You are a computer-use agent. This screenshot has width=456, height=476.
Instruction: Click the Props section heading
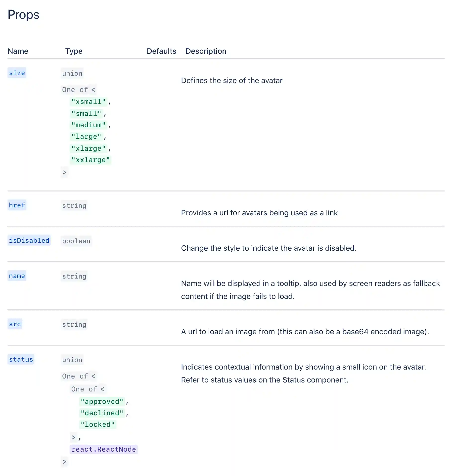click(x=23, y=14)
